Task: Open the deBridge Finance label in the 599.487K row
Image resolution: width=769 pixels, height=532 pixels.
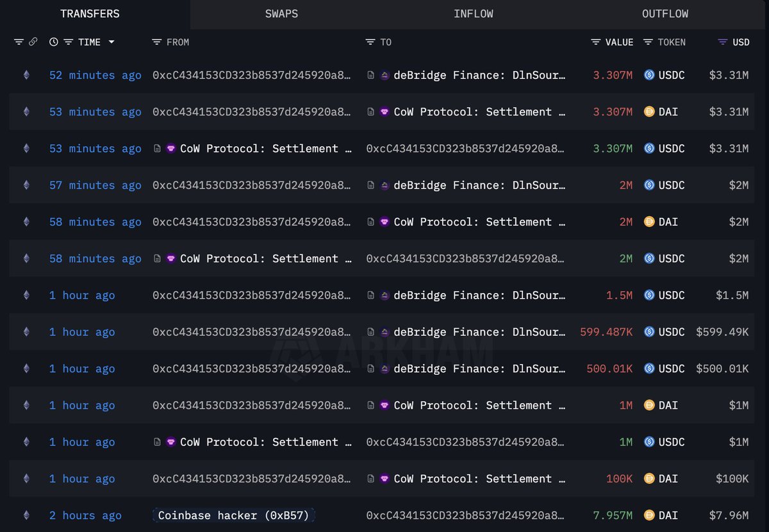Action: pyautogui.click(x=480, y=332)
